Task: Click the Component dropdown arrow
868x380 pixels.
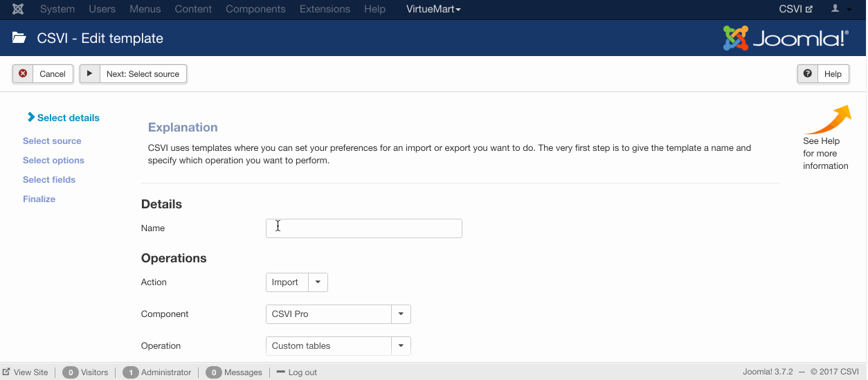Action: (x=401, y=314)
